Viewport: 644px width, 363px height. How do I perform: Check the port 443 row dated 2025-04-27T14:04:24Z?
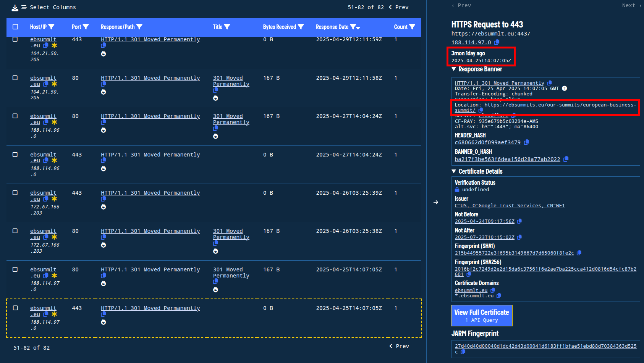15,154
